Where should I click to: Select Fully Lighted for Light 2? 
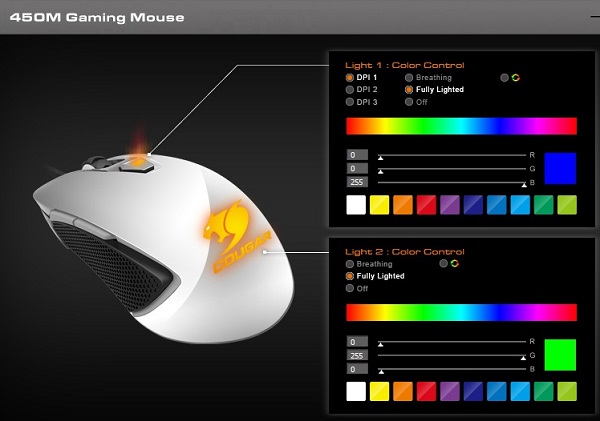tap(349, 276)
